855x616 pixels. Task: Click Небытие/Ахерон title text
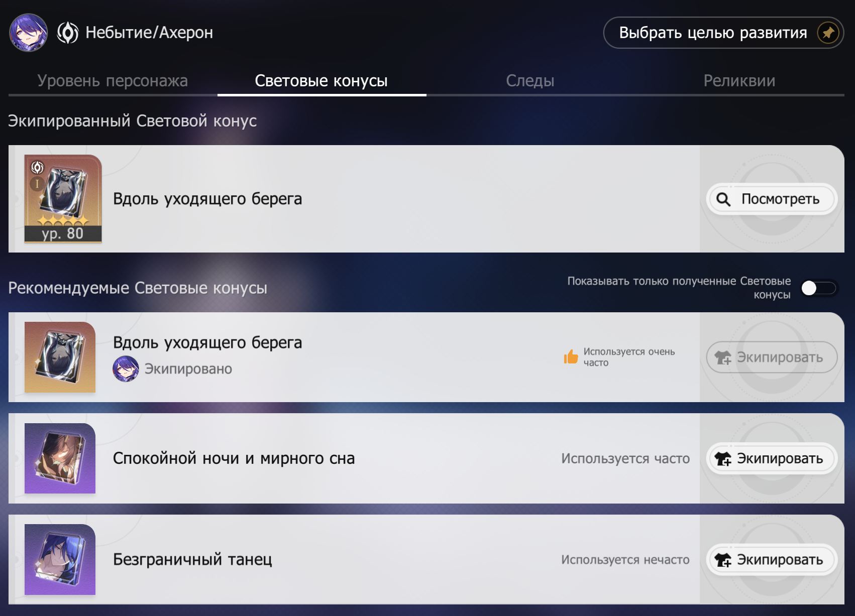tap(149, 33)
